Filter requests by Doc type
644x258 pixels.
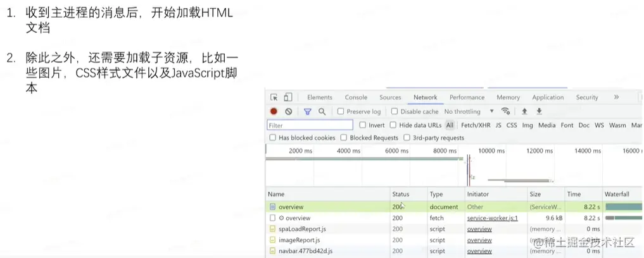(584, 125)
